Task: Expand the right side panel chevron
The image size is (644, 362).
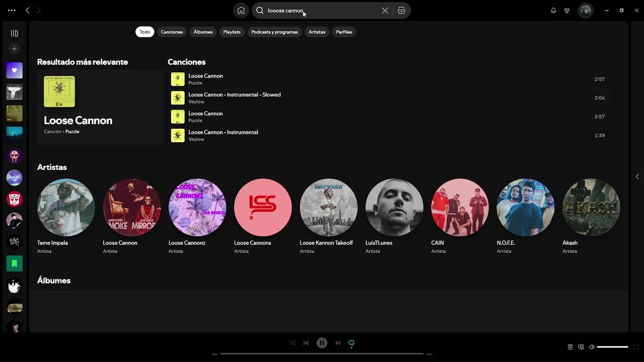Action: tap(637, 176)
